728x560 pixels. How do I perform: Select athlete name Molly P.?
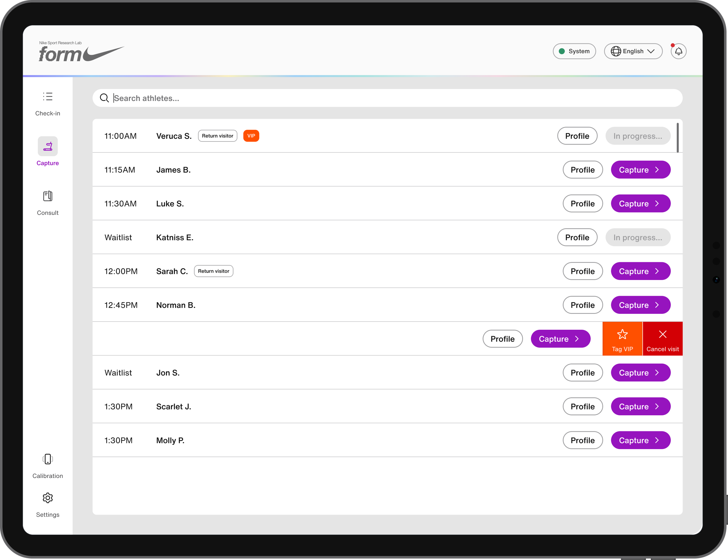[170, 440]
